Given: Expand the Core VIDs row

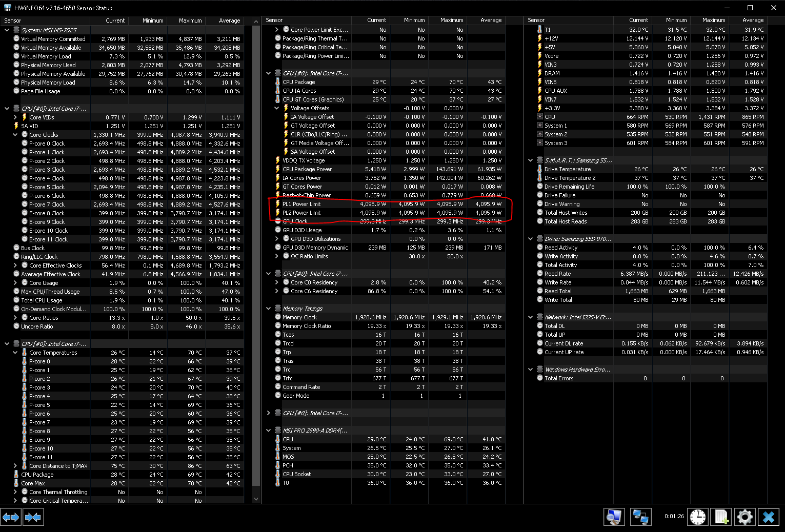Looking at the screenshot, I should pos(15,117).
